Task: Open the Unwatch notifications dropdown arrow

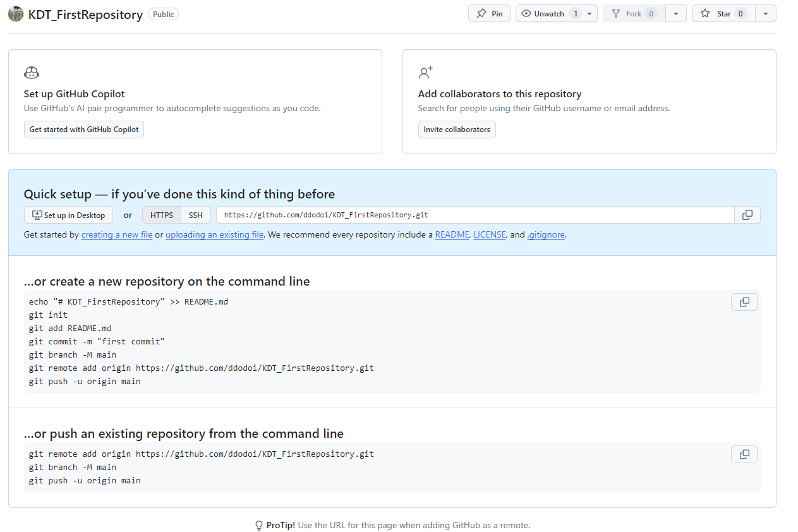Action: pyautogui.click(x=589, y=13)
